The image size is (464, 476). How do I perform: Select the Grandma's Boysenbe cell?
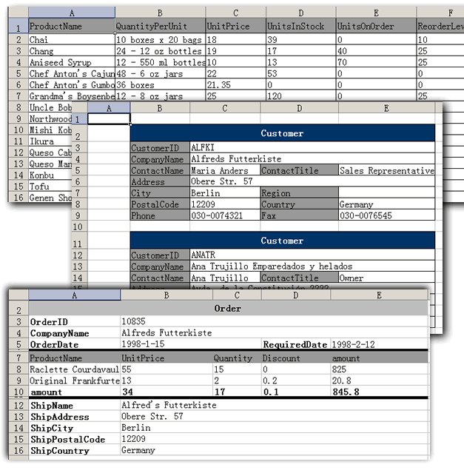tap(72, 96)
